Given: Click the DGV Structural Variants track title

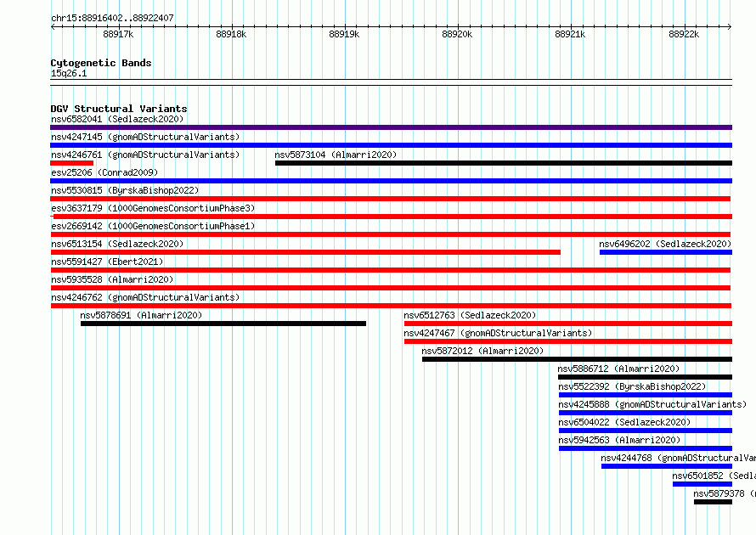Looking at the screenshot, I should (x=119, y=109).
